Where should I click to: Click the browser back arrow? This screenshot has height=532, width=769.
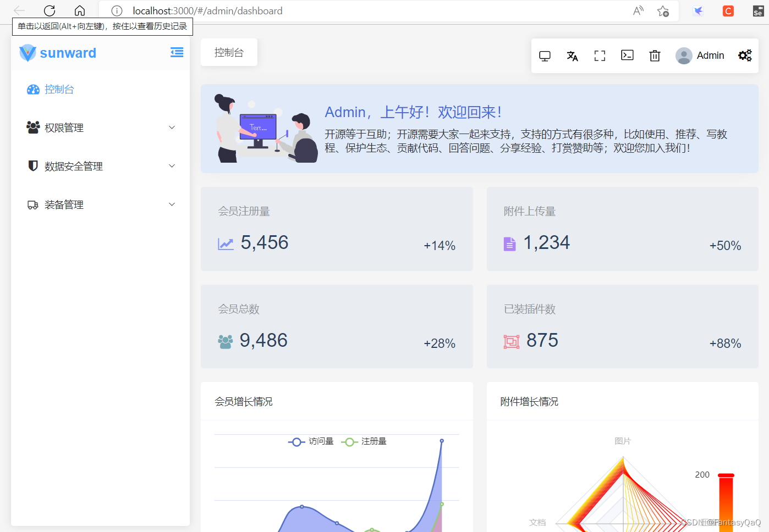tap(19, 10)
